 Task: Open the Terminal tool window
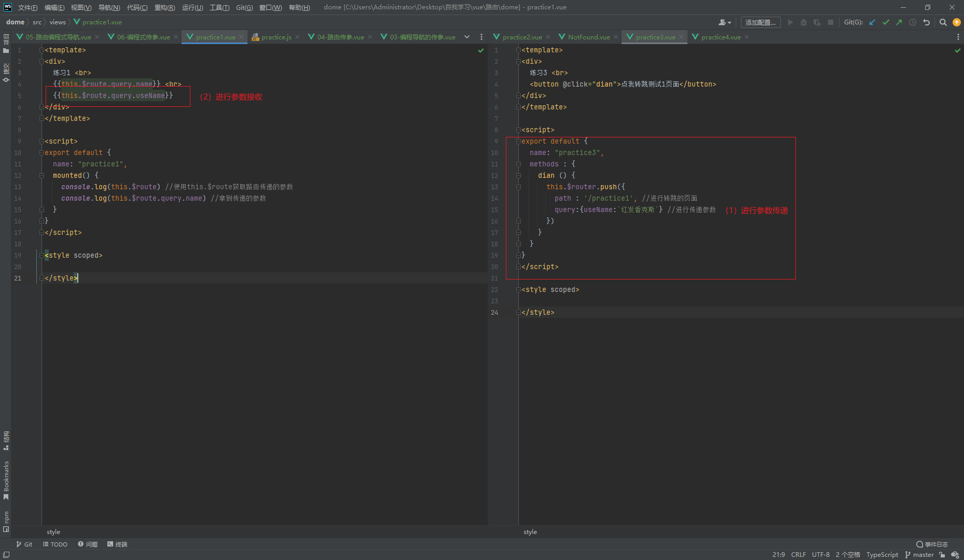point(117,544)
